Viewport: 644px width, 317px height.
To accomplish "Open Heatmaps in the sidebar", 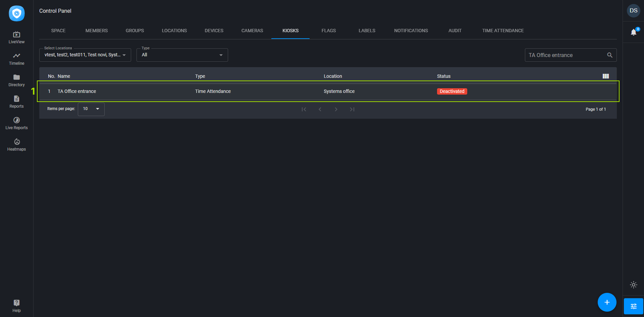I will [16, 145].
